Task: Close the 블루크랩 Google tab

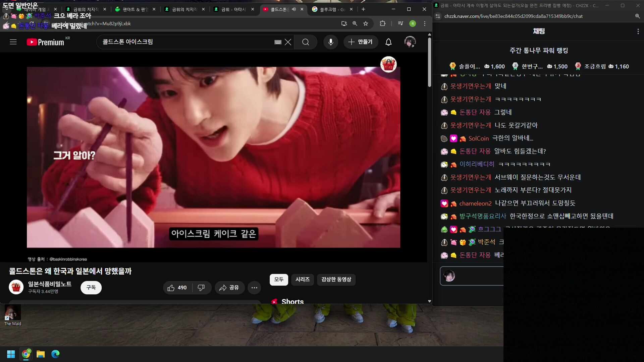Action: click(351, 9)
